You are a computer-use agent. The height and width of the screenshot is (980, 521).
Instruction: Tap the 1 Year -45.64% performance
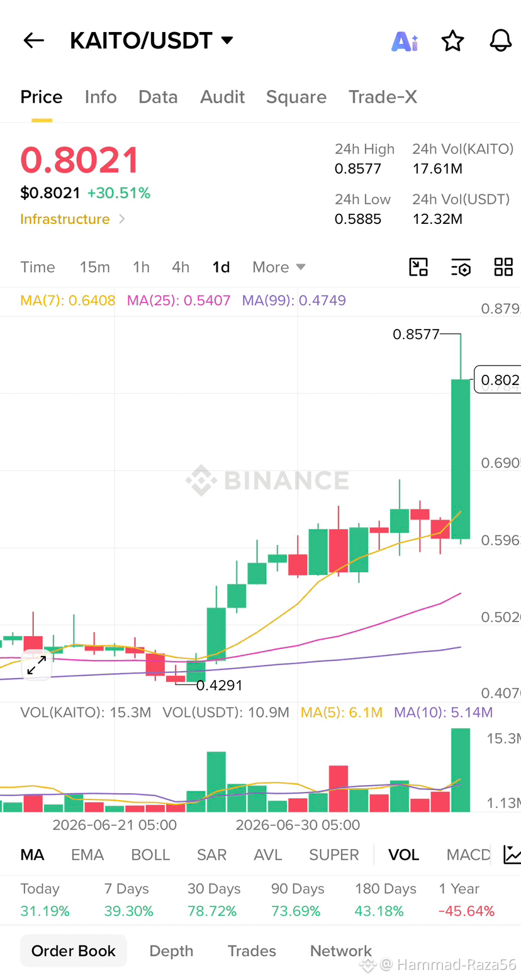466,900
